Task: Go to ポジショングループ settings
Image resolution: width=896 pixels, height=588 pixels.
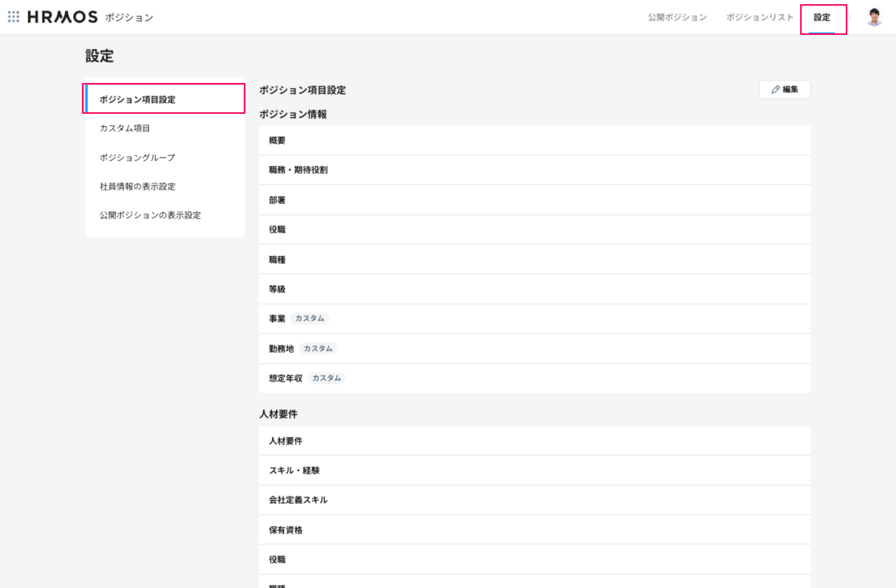Action: [x=137, y=157]
